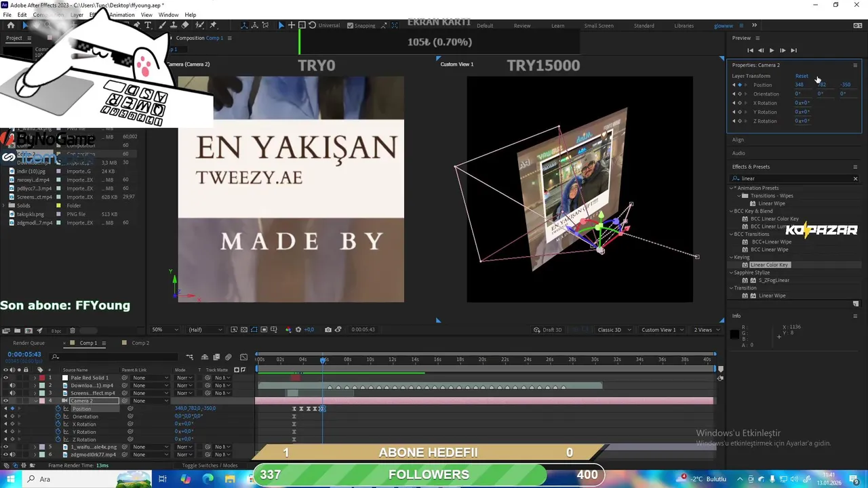The width and height of the screenshot is (868, 488).
Task: Select the Clone Stamp tool
Action: 174,25
